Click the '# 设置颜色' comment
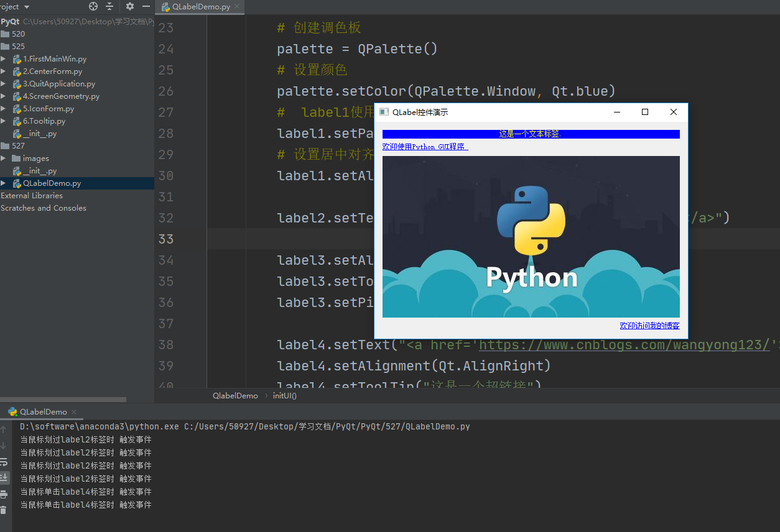Viewport: 780px width, 532px height. 312,70
